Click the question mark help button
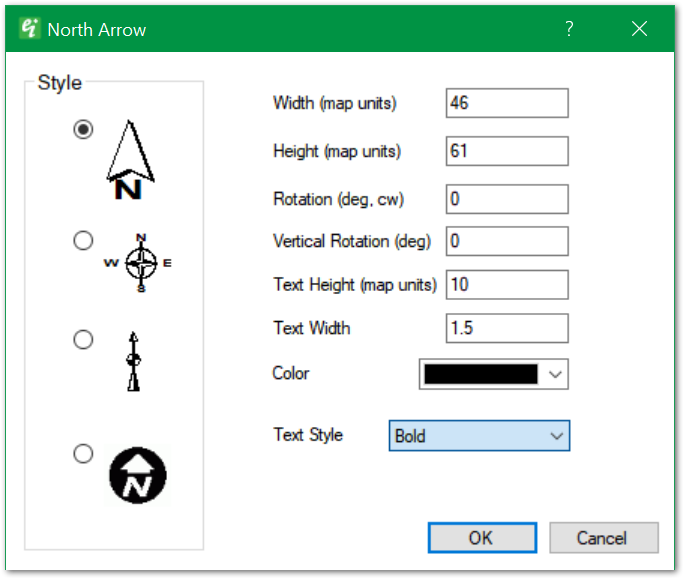Image resolution: width=684 pixels, height=579 pixels. click(x=569, y=29)
